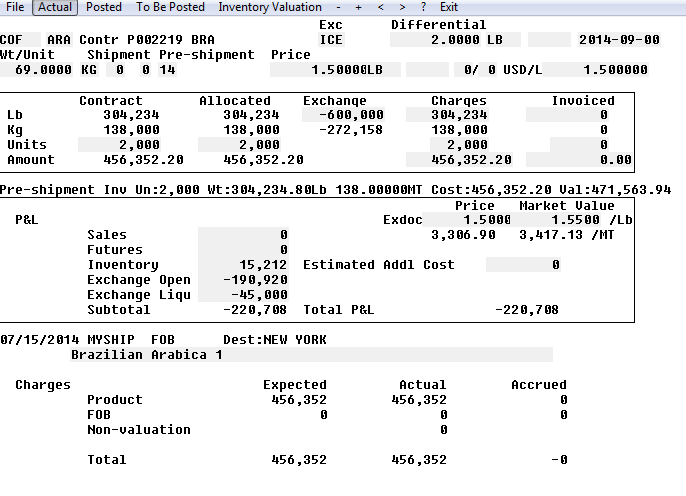Click the Product Actual 456,352 value
Image resolution: width=686 pixels, height=496 pixels.
pos(419,400)
